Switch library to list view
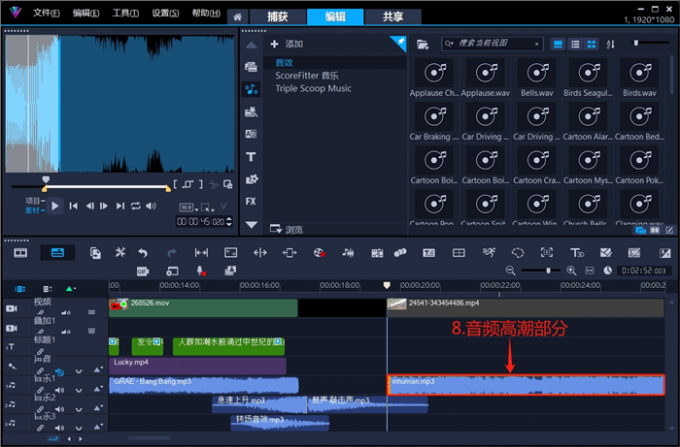The width and height of the screenshot is (680, 447). click(575, 44)
